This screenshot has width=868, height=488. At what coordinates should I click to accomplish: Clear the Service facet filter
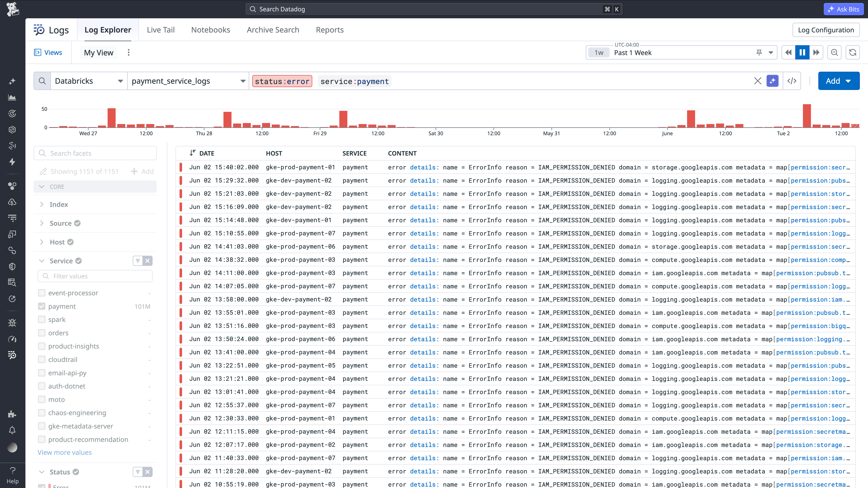coord(148,261)
